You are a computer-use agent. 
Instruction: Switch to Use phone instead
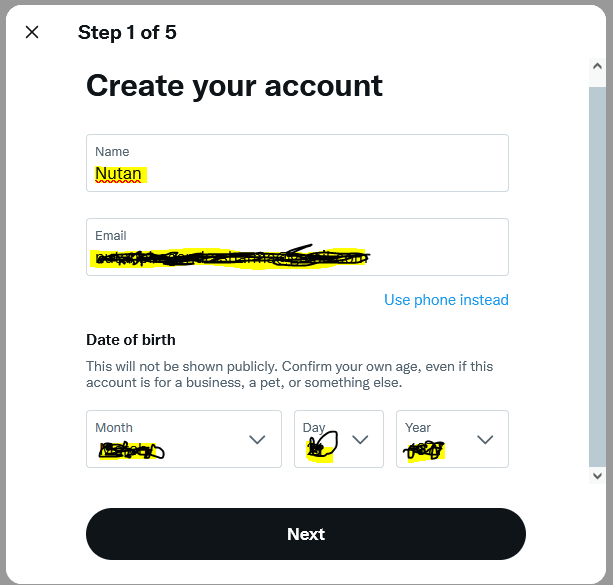[446, 300]
